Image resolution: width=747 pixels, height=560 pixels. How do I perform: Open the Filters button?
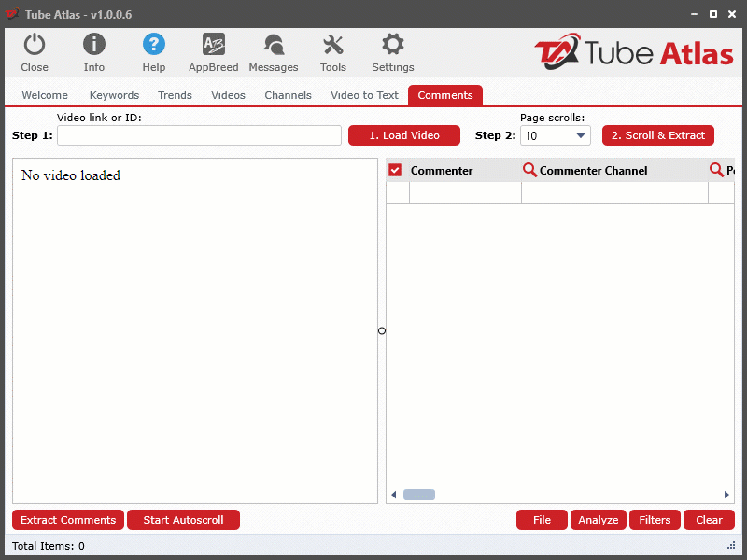point(655,520)
